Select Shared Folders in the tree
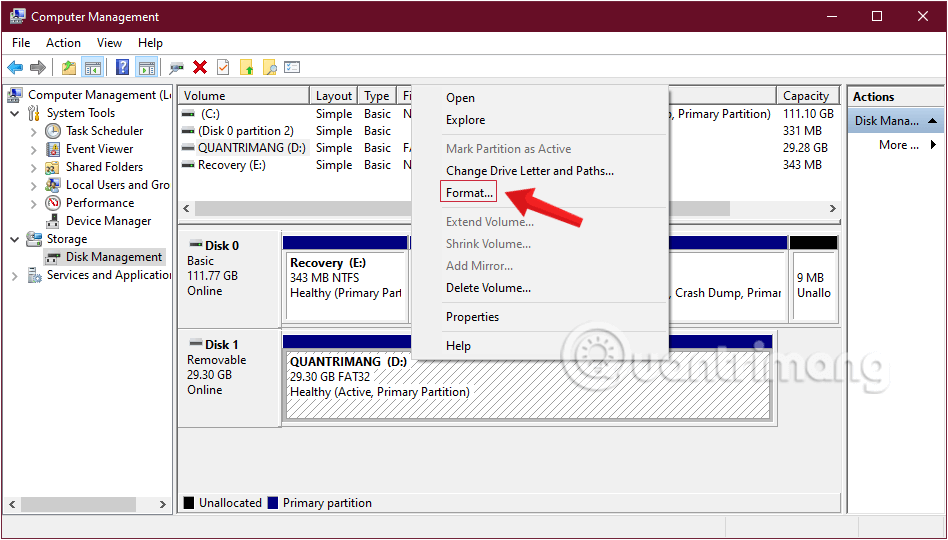This screenshot has width=948, height=540. (x=105, y=167)
